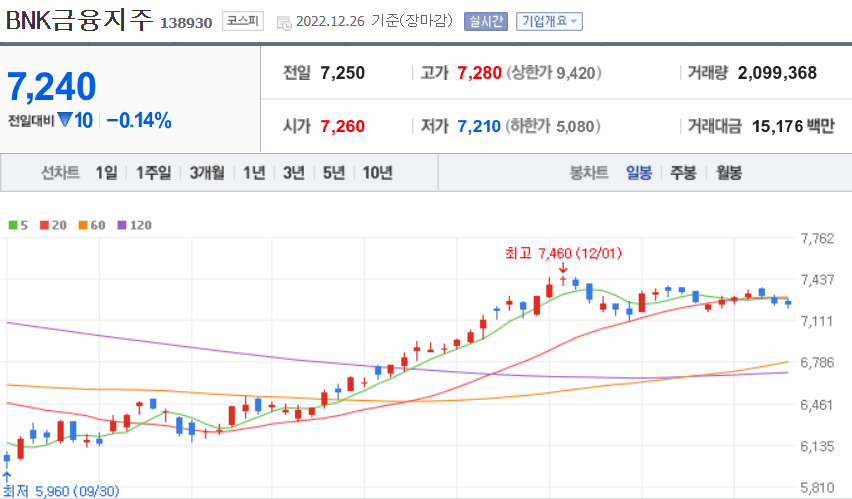This screenshot has width=852, height=499.
Task: Click the last blue candlestick on the chart
Action: click(788, 303)
